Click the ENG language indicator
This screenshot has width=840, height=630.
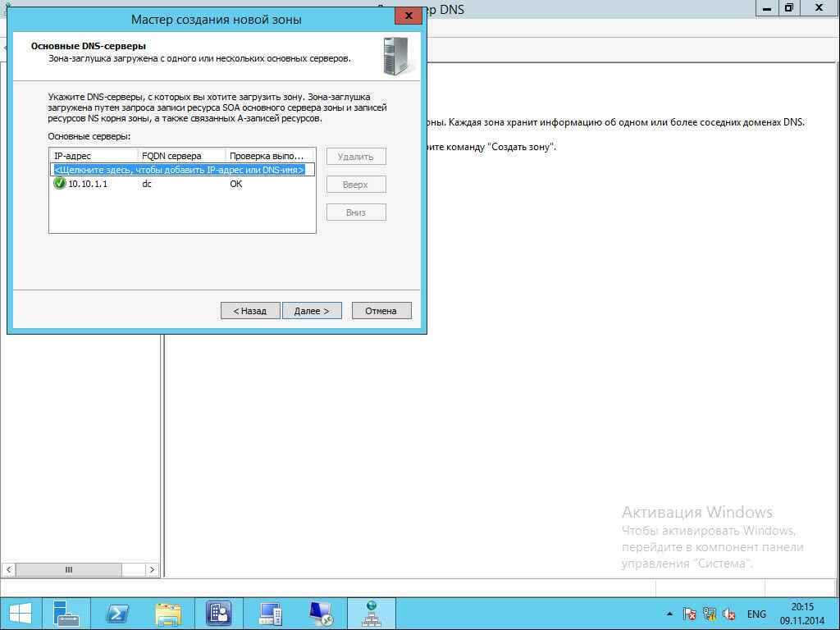point(756,614)
